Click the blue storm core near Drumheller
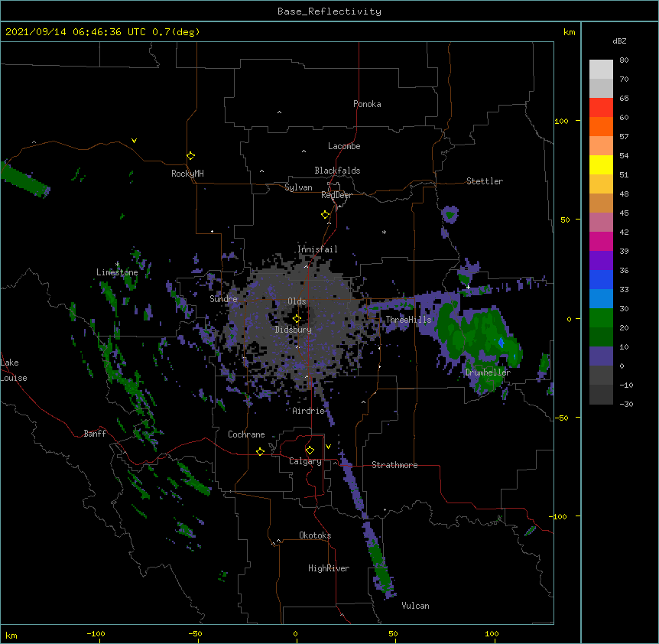 coord(501,342)
